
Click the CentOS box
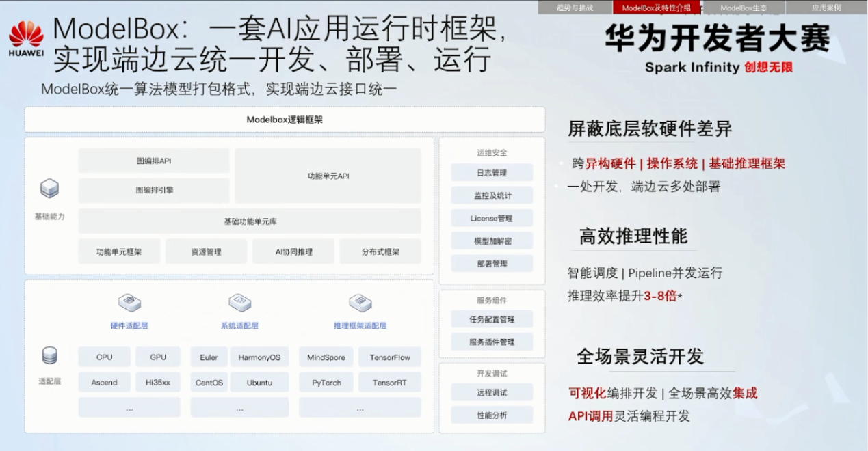coord(209,382)
